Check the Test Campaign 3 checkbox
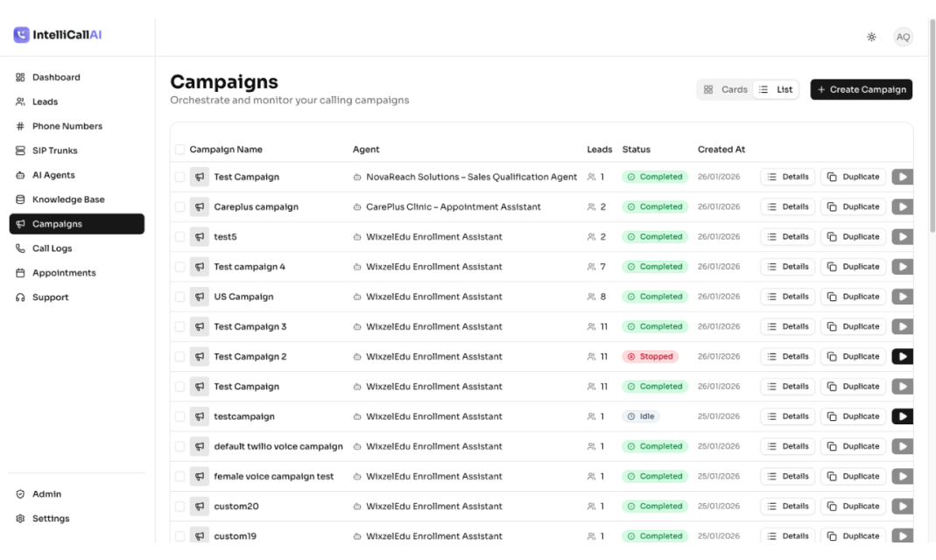 (x=179, y=327)
